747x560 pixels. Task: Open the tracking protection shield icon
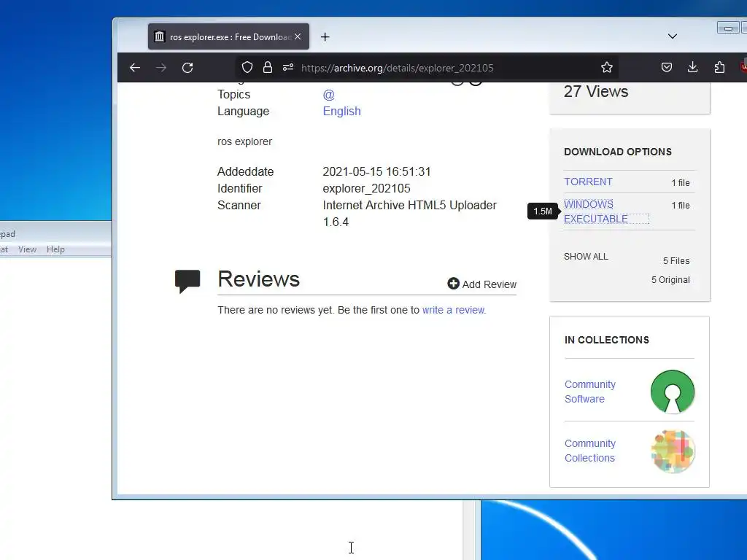(x=247, y=68)
